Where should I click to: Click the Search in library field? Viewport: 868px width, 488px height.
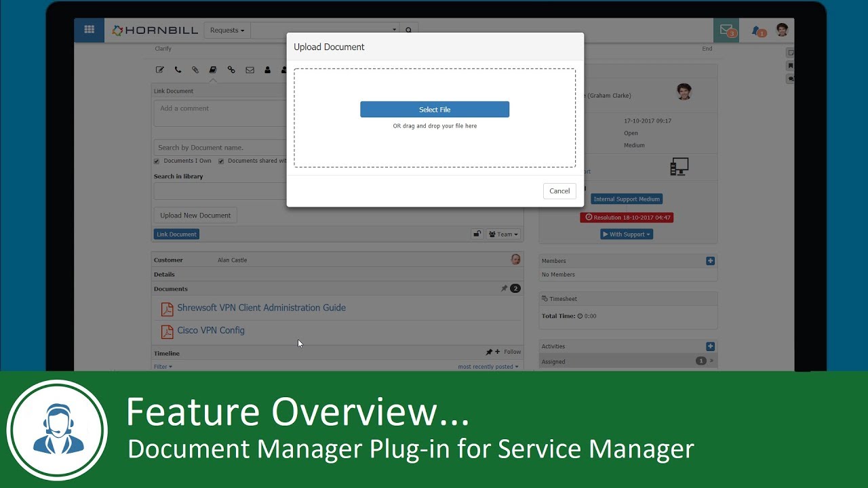220,191
